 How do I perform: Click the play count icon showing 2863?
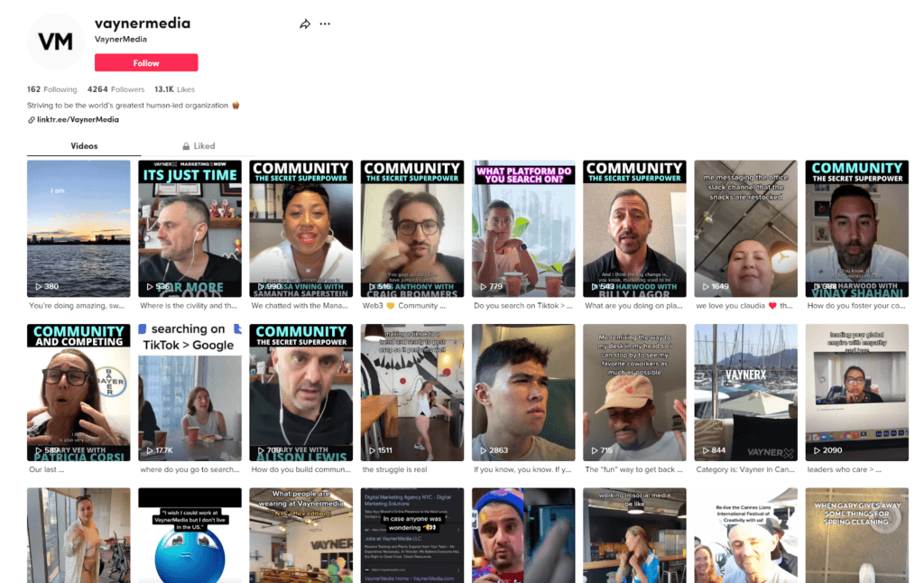tap(484, 450)
